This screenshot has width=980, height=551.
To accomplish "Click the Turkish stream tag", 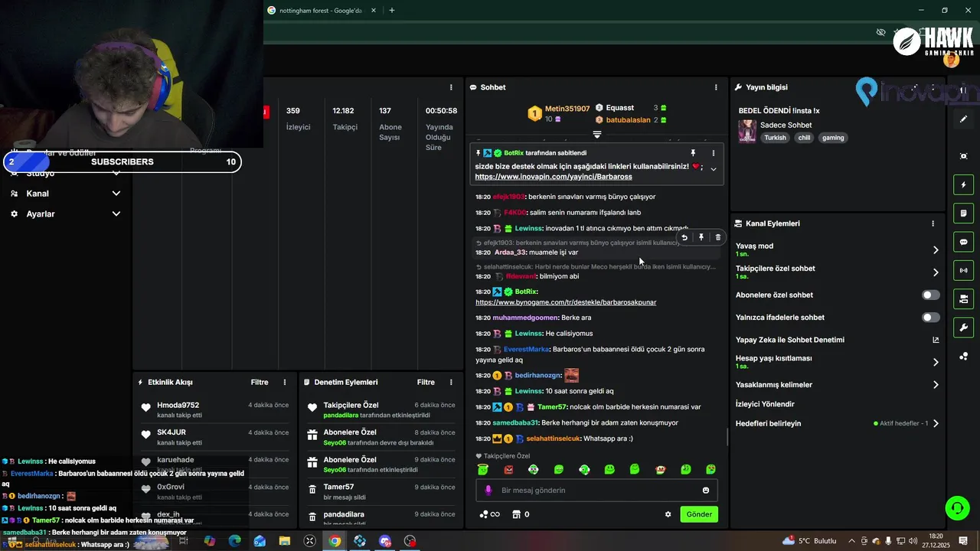I will coord(775,138).
